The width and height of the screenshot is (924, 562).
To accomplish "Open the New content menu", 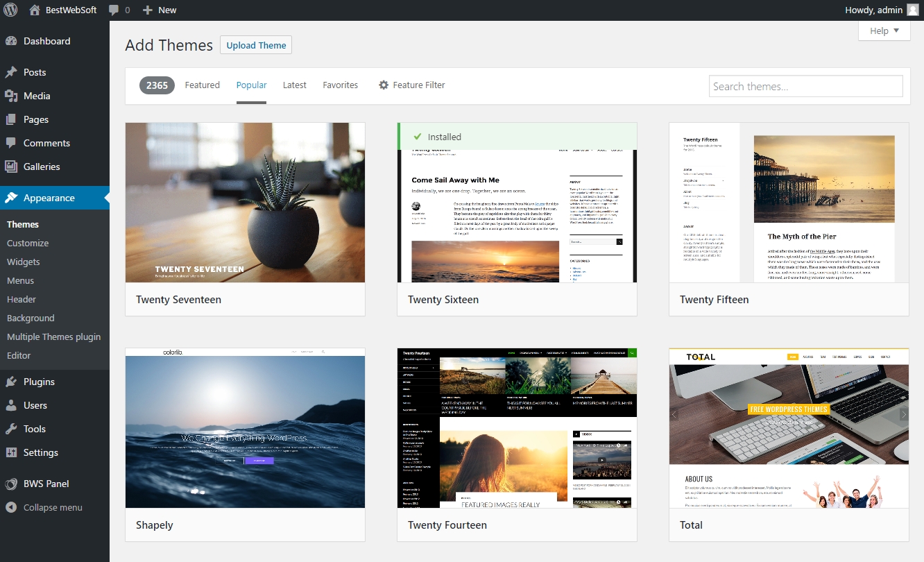I will [160, 10].
